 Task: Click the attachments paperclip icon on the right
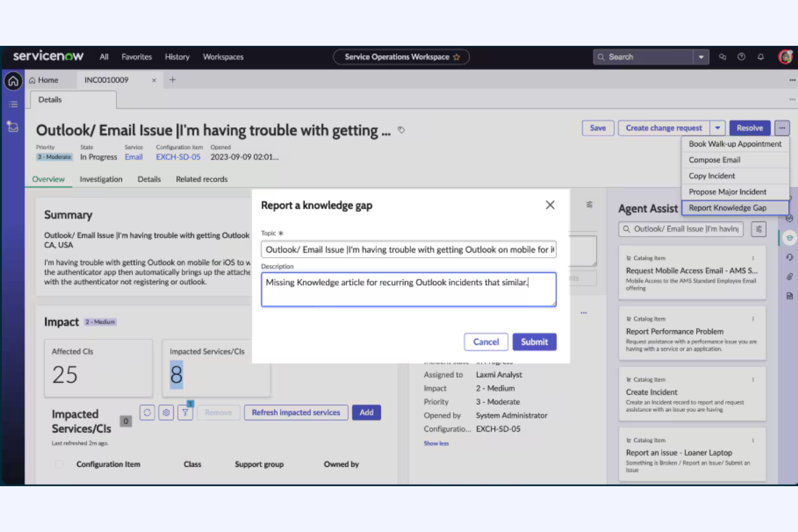pyautogui.click(x=789, y=277)
